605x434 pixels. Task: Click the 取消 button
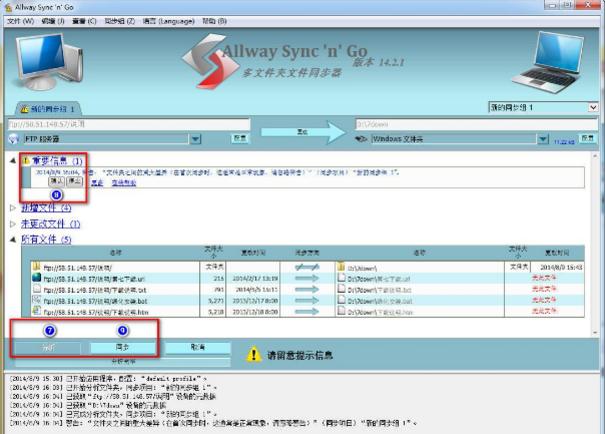point(198,348)
